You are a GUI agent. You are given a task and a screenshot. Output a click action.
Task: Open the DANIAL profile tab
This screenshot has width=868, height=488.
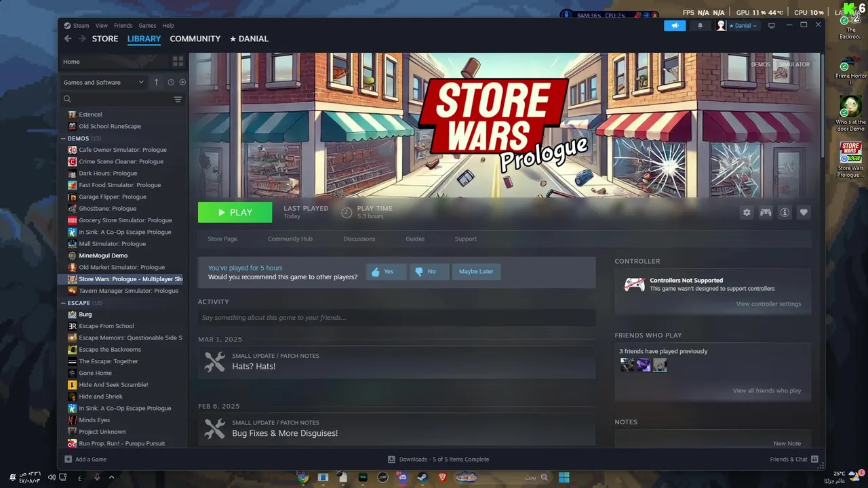(249, 39)
